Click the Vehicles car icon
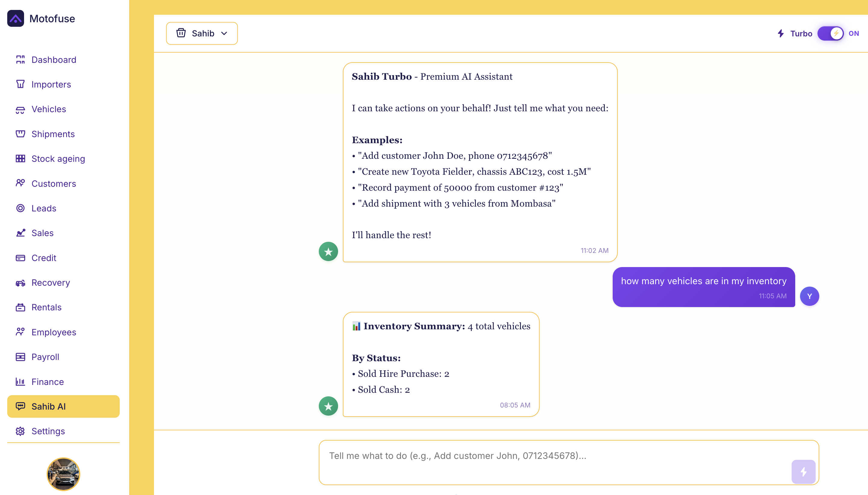 click(x=20, y=109)
